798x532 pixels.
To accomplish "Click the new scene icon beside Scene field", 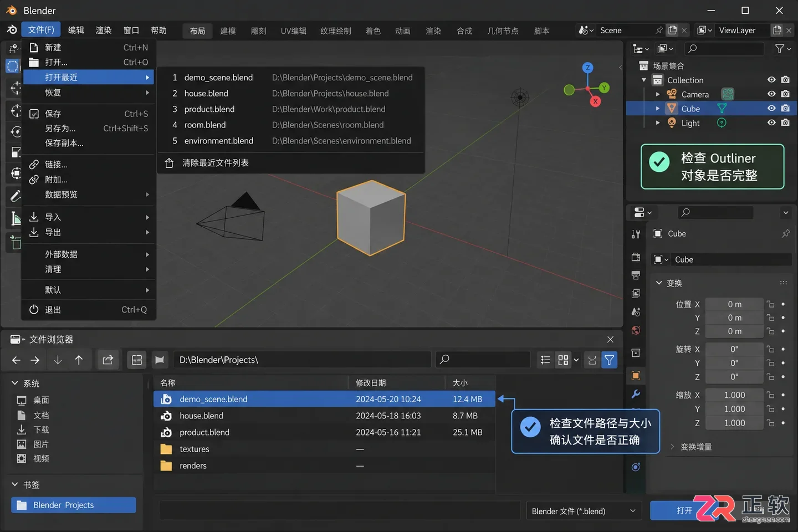I will [x=672, y=30].
